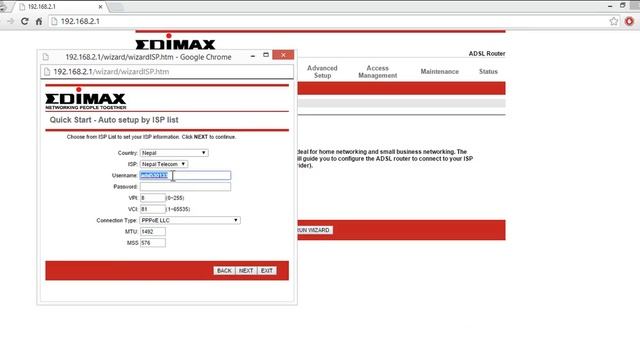640x360 pixels.
Task: Open the ISP dropdown showing Nepal Telecom
Action: pyautogui.click(x=164, y=164)
